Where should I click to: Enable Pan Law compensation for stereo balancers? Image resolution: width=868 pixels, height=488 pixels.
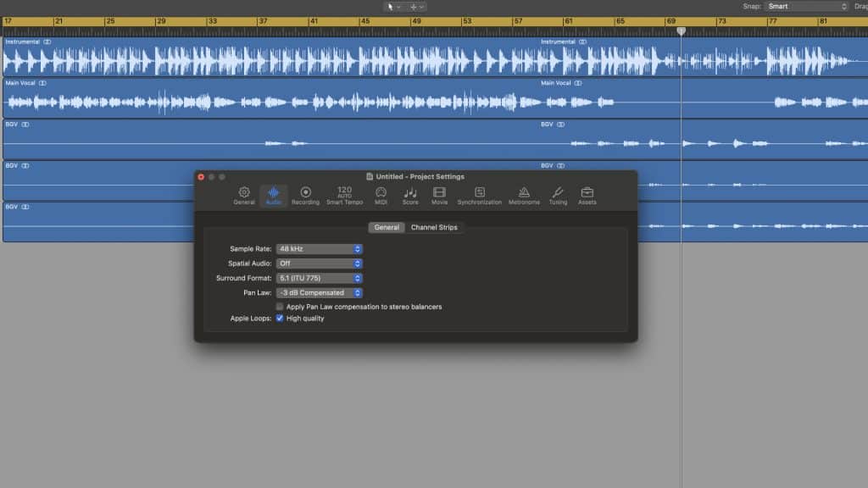tap(280, 307)
